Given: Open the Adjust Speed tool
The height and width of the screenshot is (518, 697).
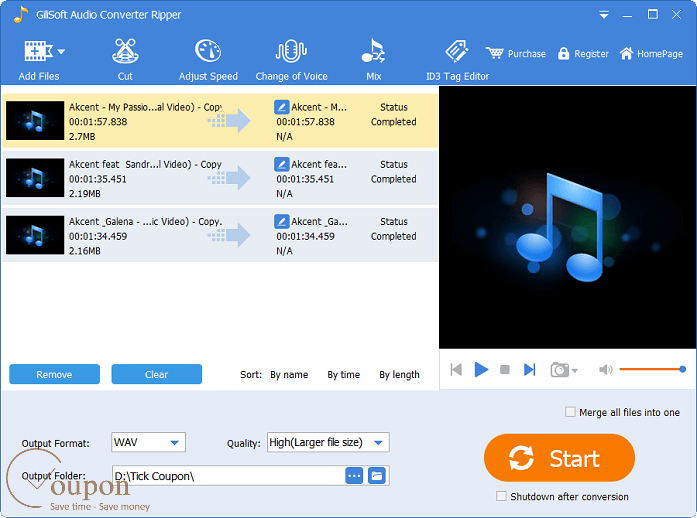Looking at the screenshot, I should point(208,60).
